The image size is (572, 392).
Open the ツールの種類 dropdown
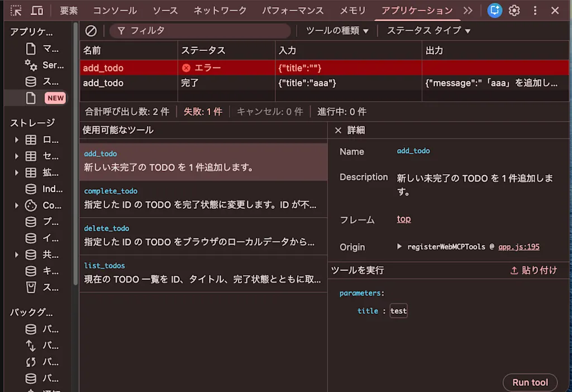337,31
